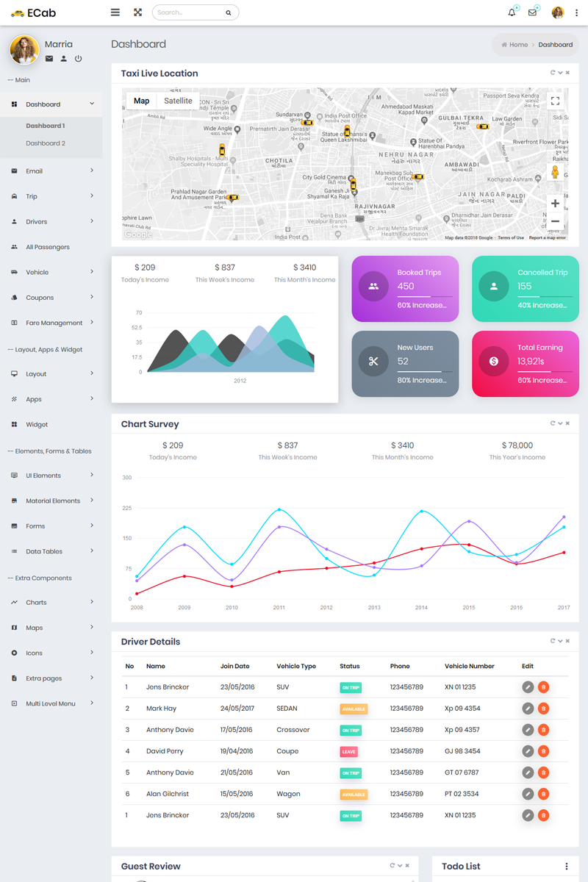Image resolution: width=588 pixels, height=882 pixels.
Task: Click the power logout icon under Marria
Action: (x=78, y=59)
